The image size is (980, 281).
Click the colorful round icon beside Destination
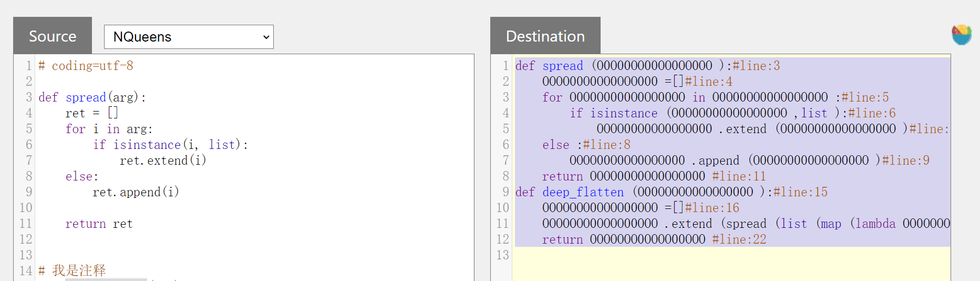tap(962, 35)
